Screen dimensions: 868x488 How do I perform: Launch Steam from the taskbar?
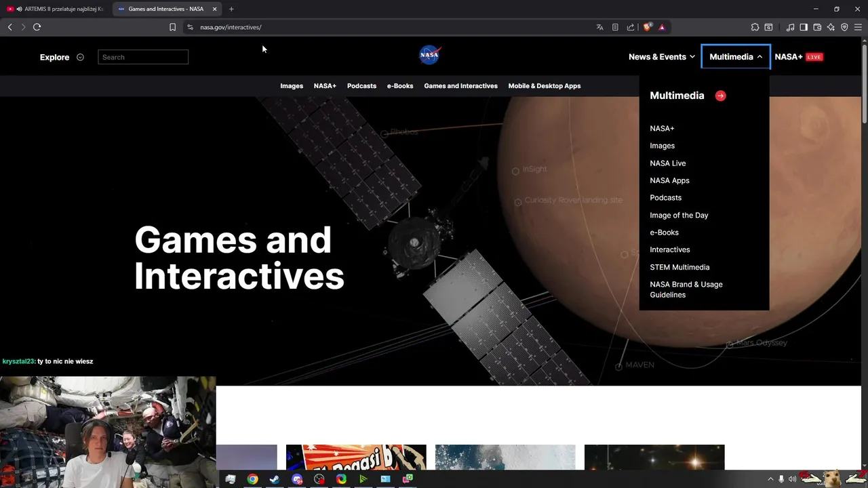(275, 479)
